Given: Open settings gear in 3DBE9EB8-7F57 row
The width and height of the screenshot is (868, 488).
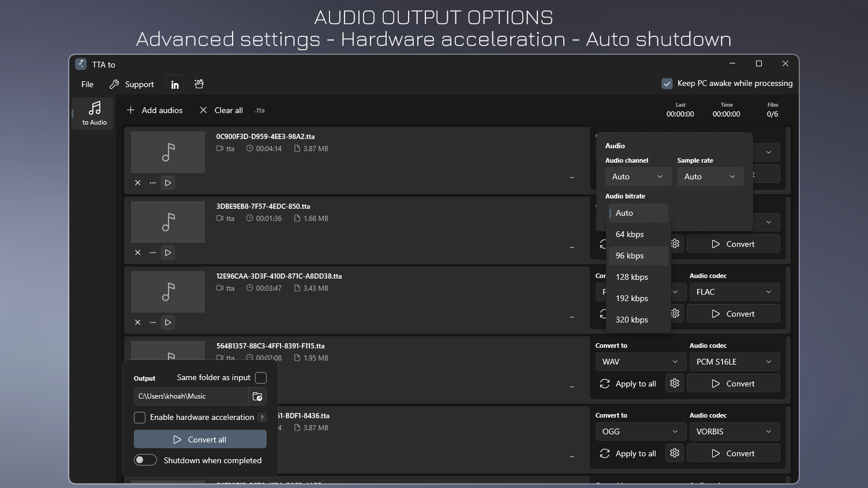Looking at the screenshot, I should pos(675,244).
